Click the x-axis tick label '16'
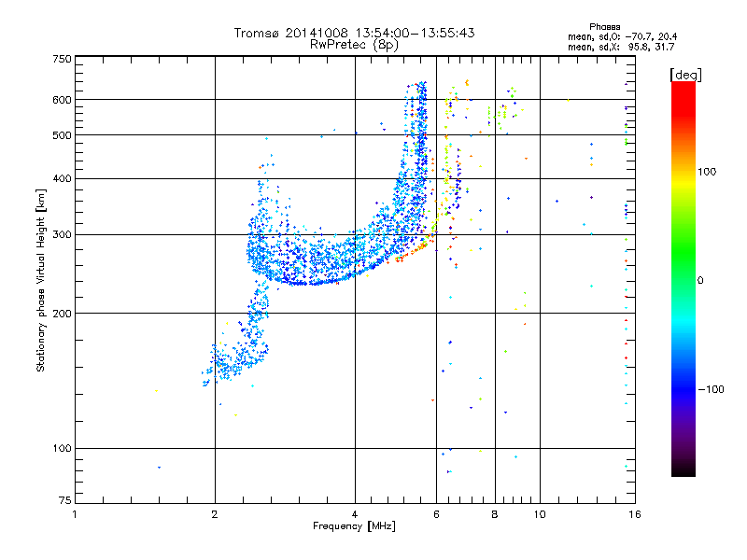This screenshot has height=560, width=747. click(x=635, y=515)
